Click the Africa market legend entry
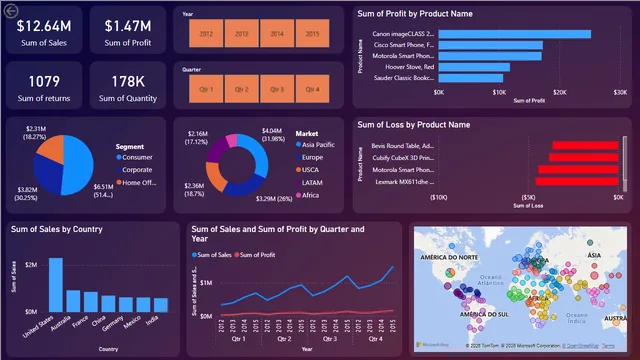Image resolution: width=640 pixels, height=360 pixels. point(307,195)
